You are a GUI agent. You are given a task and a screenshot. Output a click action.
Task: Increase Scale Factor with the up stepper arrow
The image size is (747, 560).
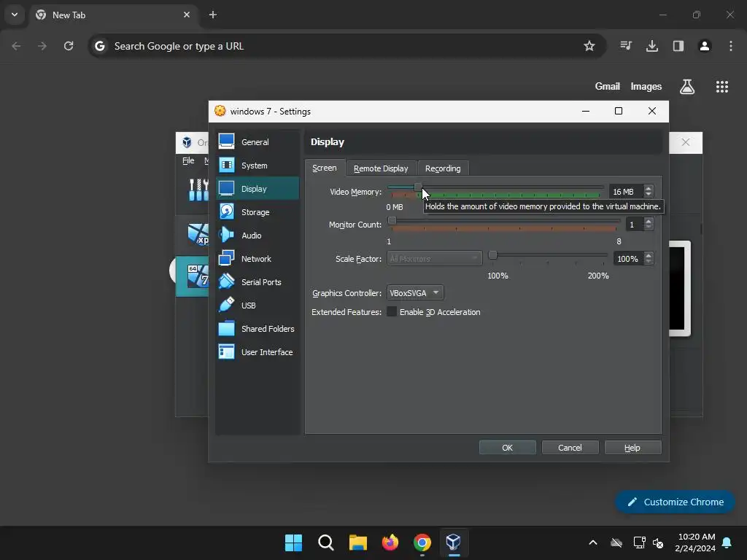click(x=649, y=255)
